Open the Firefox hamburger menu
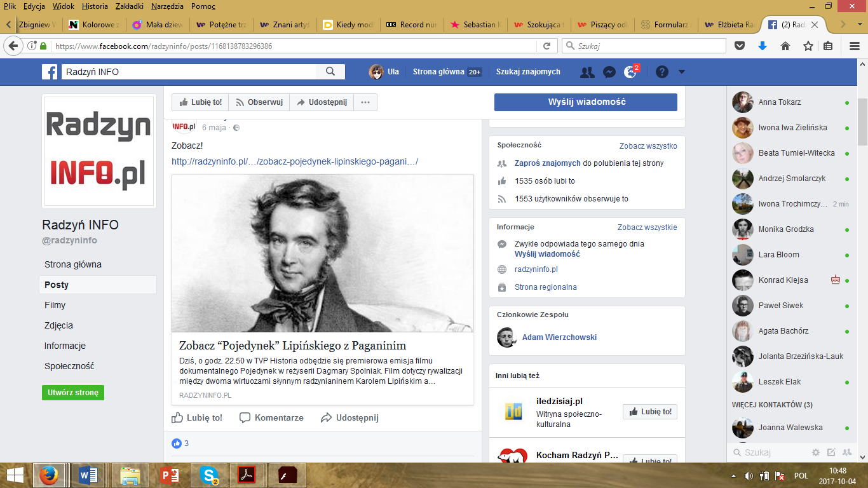Screen dimensions: 868x488 pos(855,46)
